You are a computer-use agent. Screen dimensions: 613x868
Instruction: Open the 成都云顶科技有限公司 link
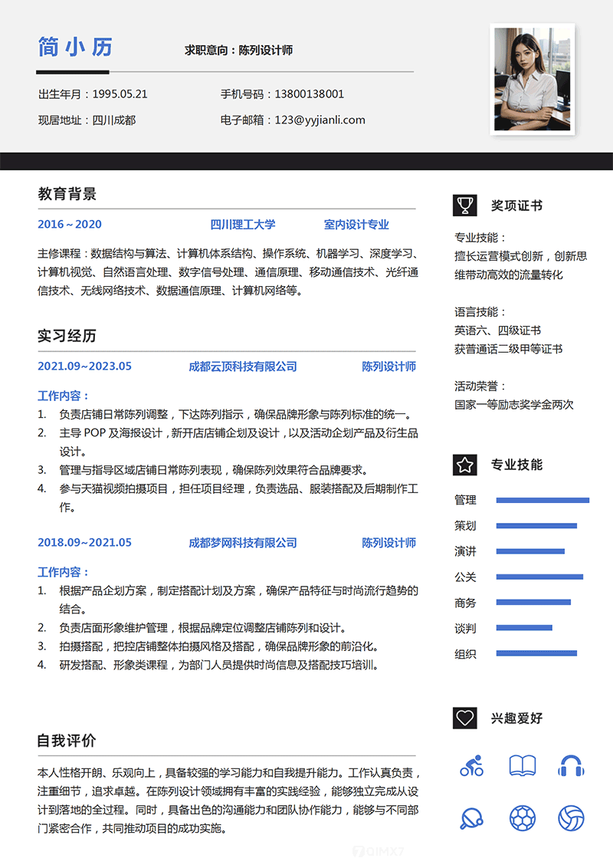coord(244,367)
